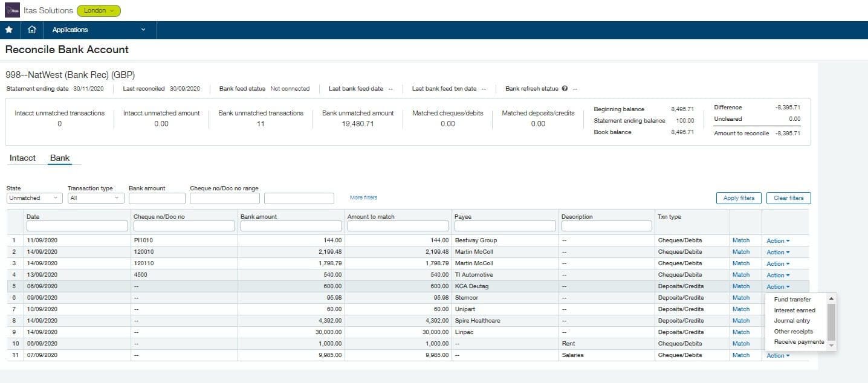The image size is (868, 383).
Task: Click the 120110 cheque number cell
Action: tap(144, 263)
